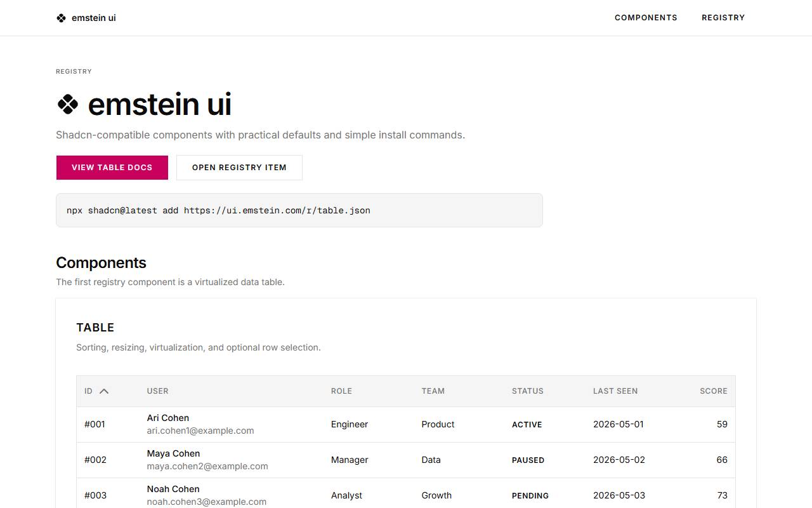
Task: Click the date 2026-05-02
Action: pos(619,460)
